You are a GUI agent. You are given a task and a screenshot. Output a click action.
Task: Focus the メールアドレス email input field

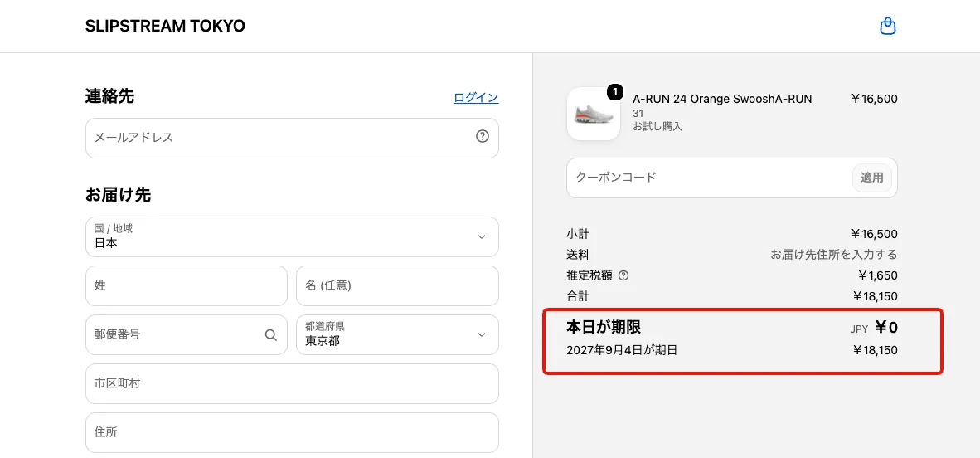tap(292, 138)
